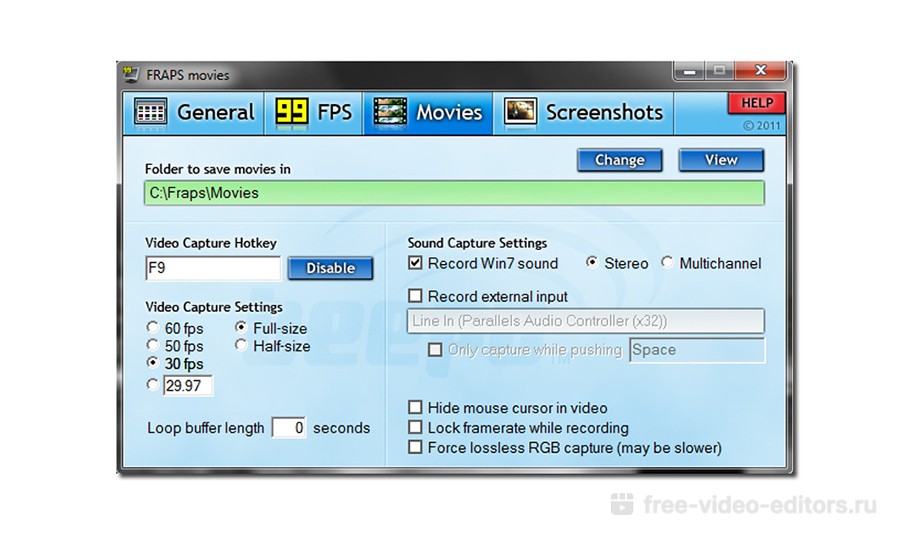Choose Half-size video capture

coord(241,345)
